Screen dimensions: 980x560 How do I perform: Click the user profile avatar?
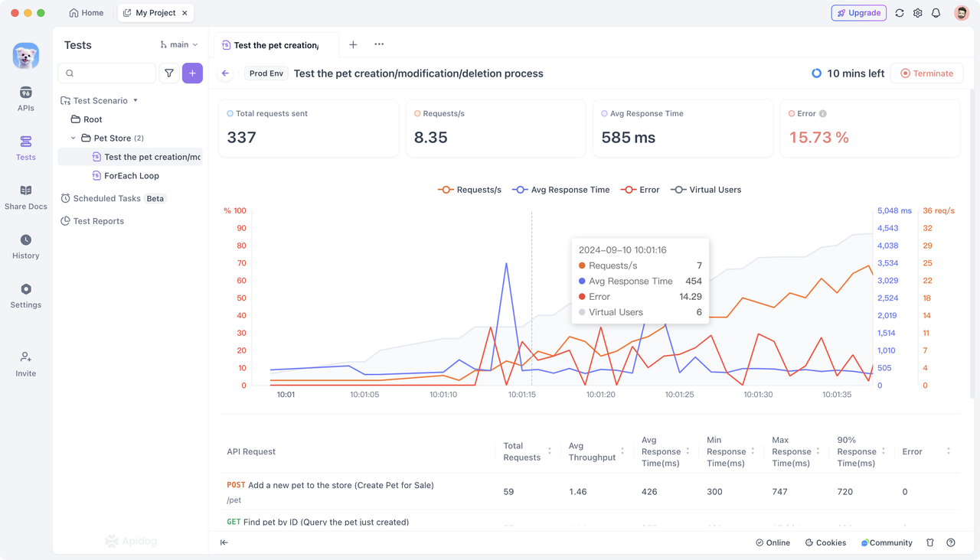click(962, 13)
